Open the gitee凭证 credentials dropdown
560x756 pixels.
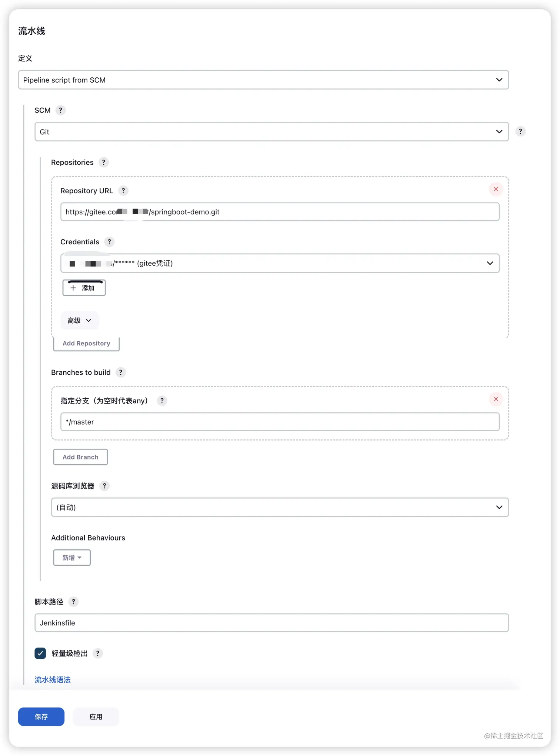coord(280,263)
